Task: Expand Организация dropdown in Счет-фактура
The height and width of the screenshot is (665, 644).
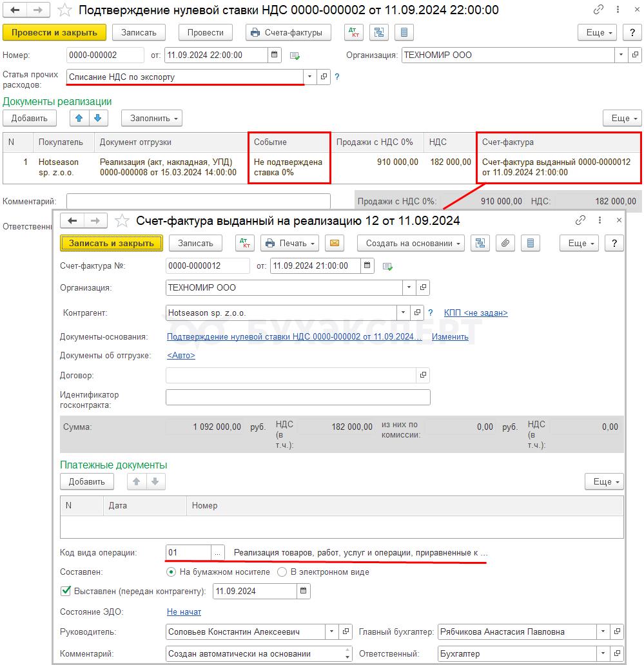Action: [409, 287]
